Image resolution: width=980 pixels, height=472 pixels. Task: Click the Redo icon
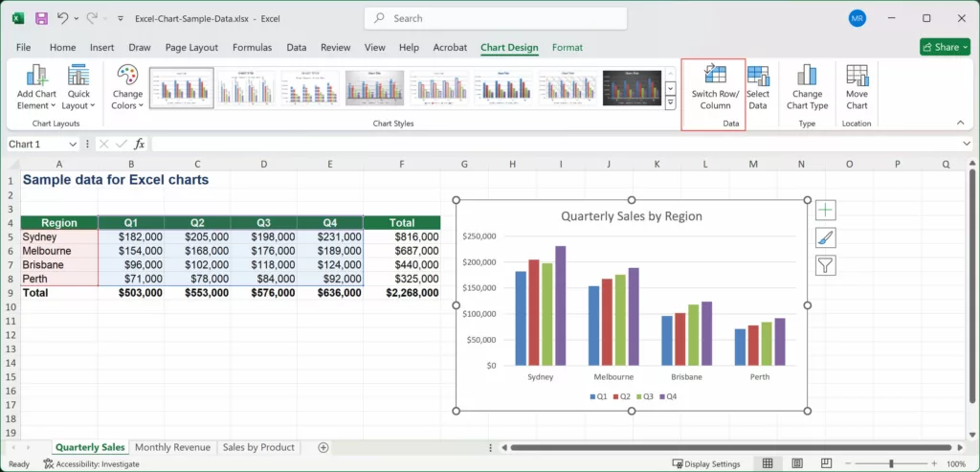[91, 18]
